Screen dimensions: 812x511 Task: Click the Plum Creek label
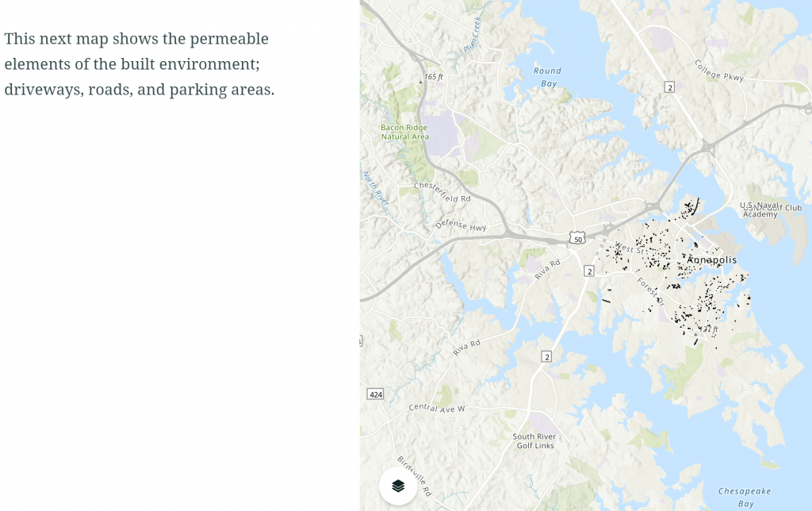point(473,34)
